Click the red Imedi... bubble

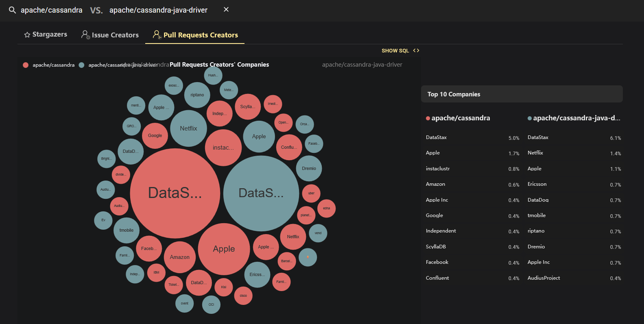[273, 104]
